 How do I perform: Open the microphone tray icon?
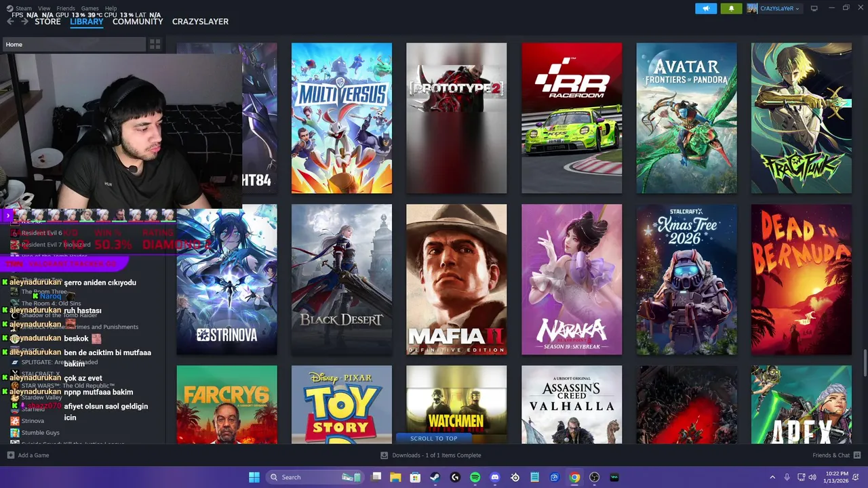pos(787,477)
